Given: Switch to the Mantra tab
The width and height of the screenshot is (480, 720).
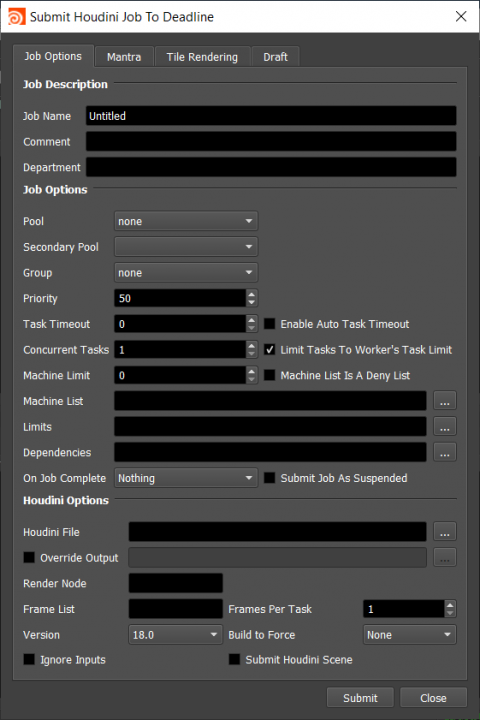Looking at the screenshot, I should coord(124,57).
